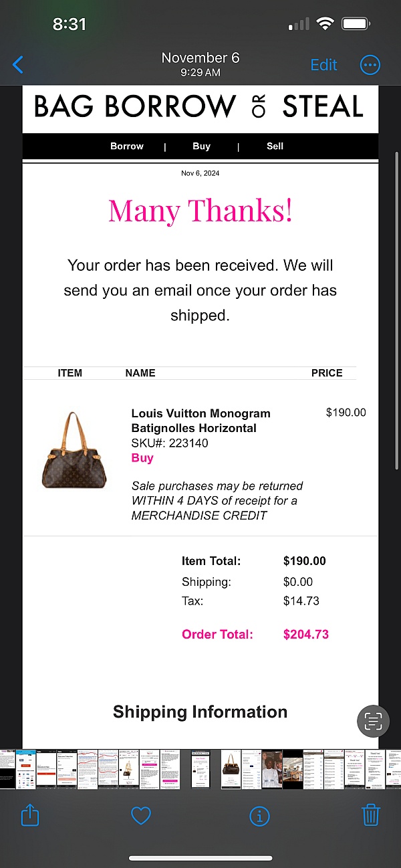Select the handbag photo thumbnail in filmstrip

click(231, 769)
